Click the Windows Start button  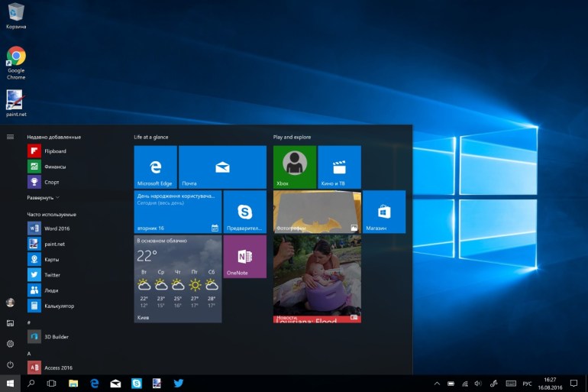pyautogui.click(x=10, y=384)
